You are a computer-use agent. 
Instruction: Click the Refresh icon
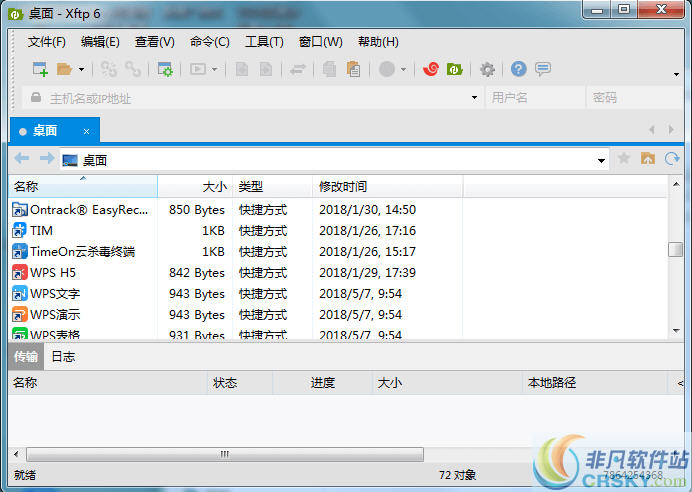pyautogui.click(x=672, y=158)
